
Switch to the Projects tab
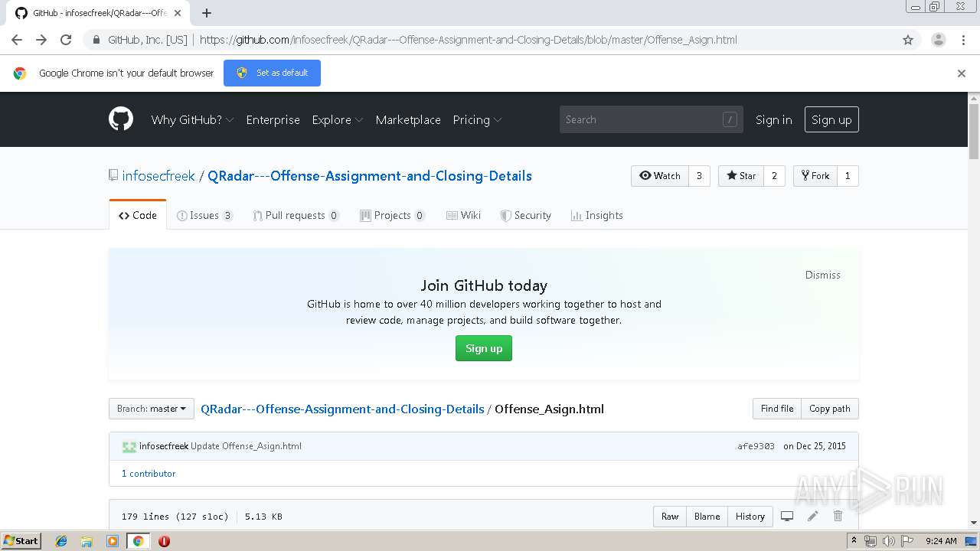click(x=392, y=215)
